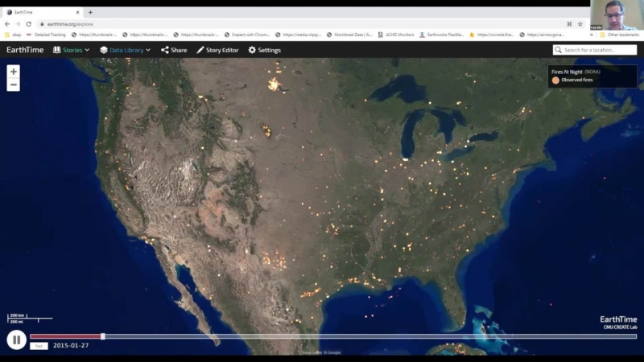Reload the page with refresh icon
This screenshot has height=362, width=644.
29,24
